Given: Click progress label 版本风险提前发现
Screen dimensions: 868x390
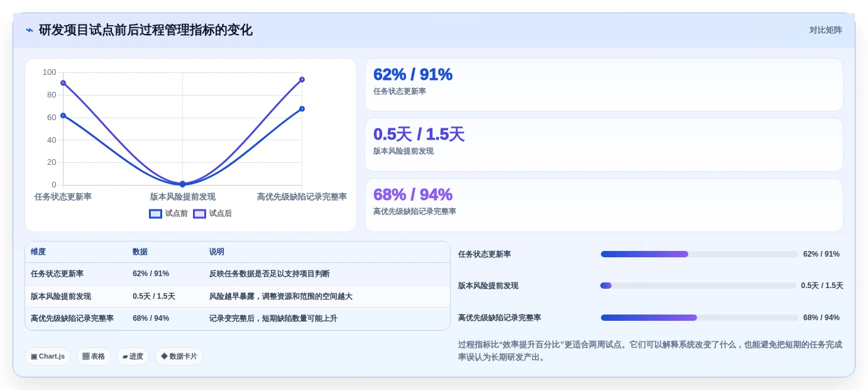Looking at the screenshot, I should coord(488,286).
